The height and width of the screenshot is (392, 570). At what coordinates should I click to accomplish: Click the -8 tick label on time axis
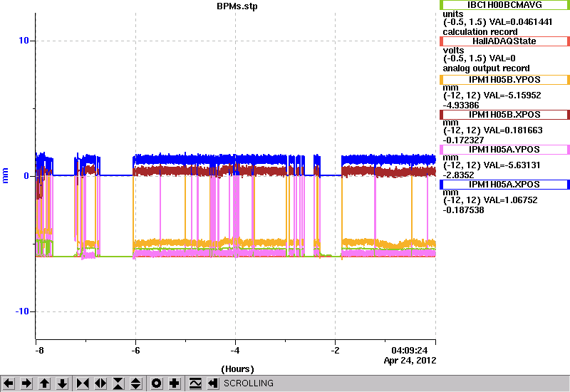pyautogui.click(x=39, y=351)
